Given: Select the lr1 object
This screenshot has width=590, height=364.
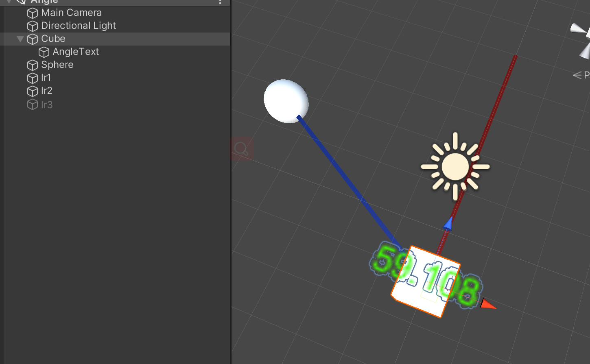Looking at the screenshot, I should [46, 78].
